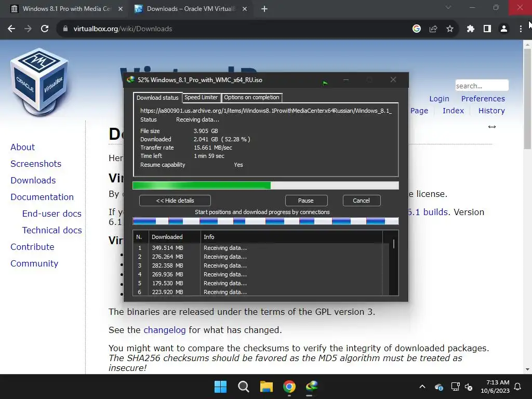Open notifications bell icon
532x399 pixels.
(518, 387)
